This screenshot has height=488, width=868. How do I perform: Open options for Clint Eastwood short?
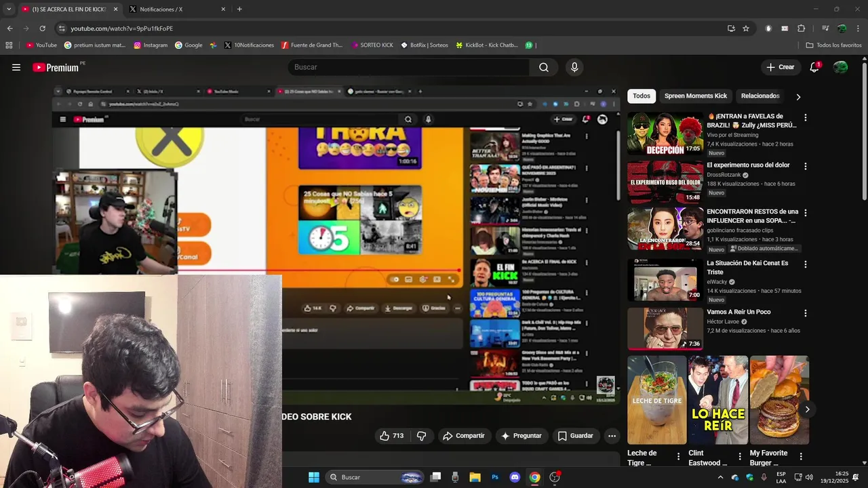[739, 457]
